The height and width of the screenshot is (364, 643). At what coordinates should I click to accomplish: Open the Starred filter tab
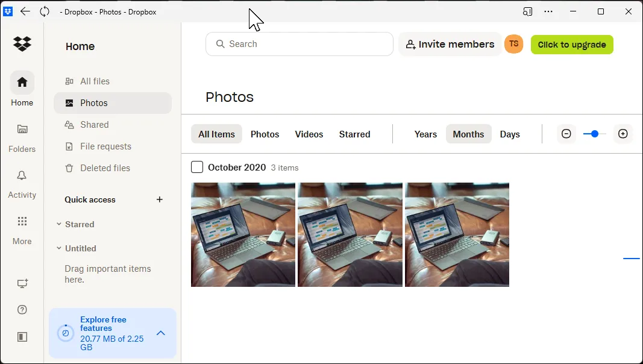[x=354, y=134]
